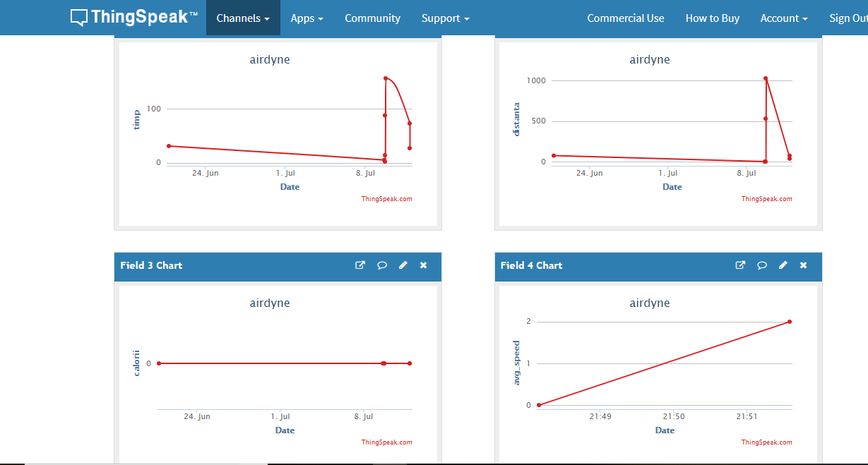The image size is (868, 465).
Task: Go to the Community page
Action: [372, 18]
